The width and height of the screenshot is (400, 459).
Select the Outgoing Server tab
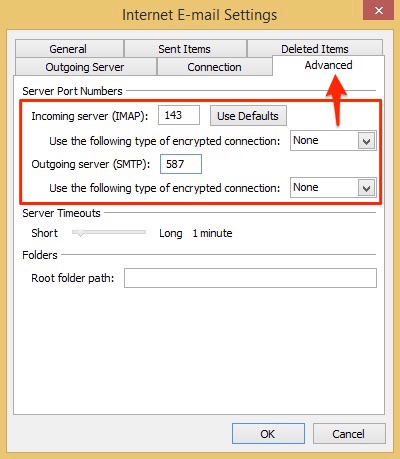(x=85, y=67)
